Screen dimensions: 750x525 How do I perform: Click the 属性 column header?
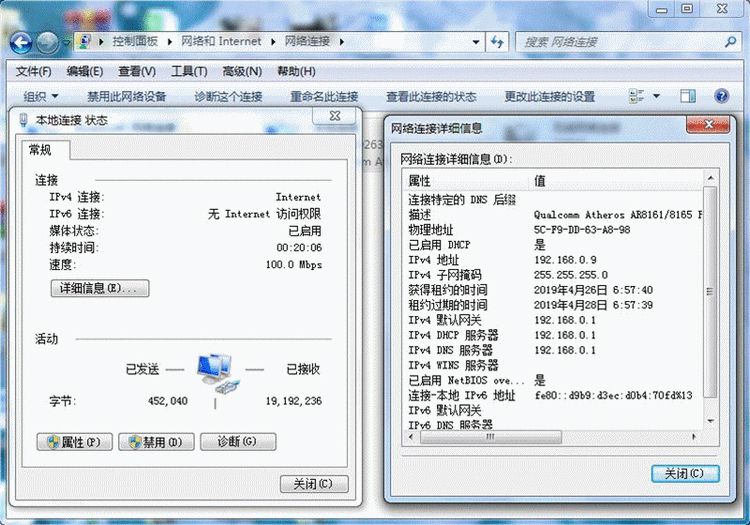pyautogui.click(x=466, y=181)
